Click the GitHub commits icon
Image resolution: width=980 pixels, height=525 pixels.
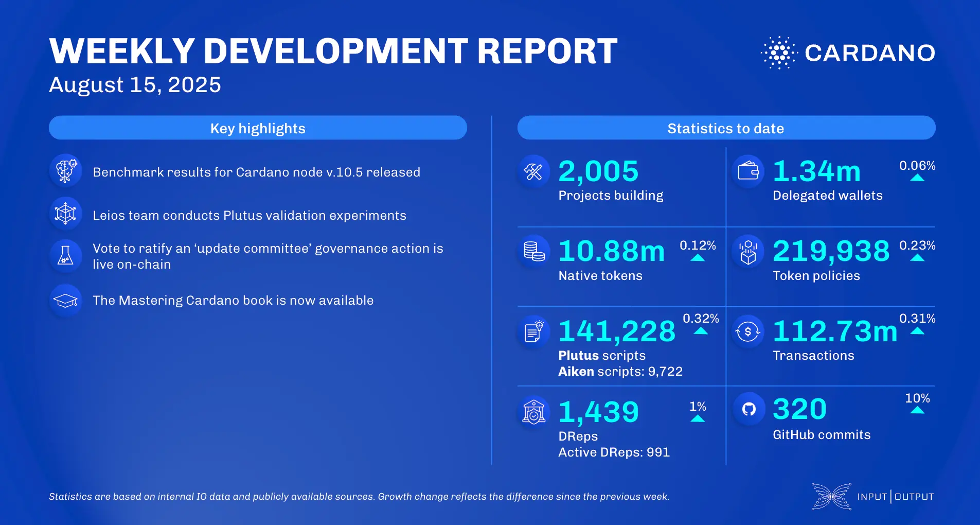(749, 409)
